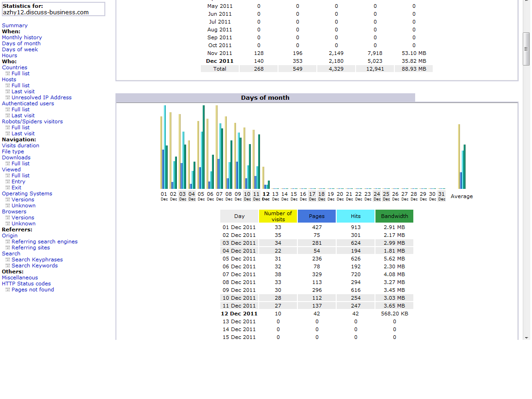Click the icon next to Pages not found
The height and width of the screenshot is (399, 532).
(x=7, y=290)
